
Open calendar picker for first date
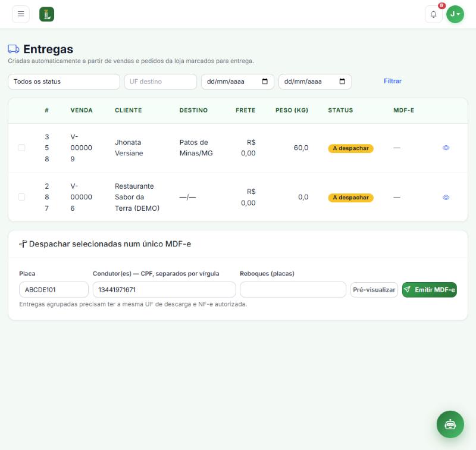click(x=265, y=82)
